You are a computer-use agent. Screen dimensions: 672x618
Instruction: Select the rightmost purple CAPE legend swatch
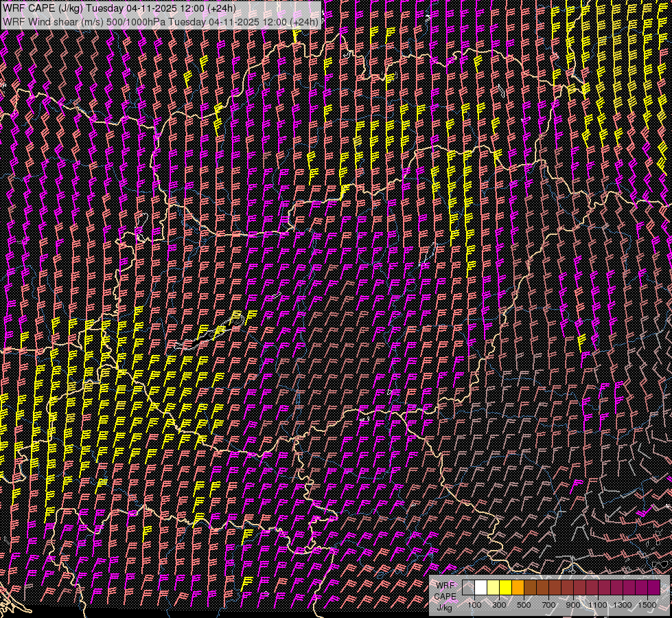(x=653, y=588)
